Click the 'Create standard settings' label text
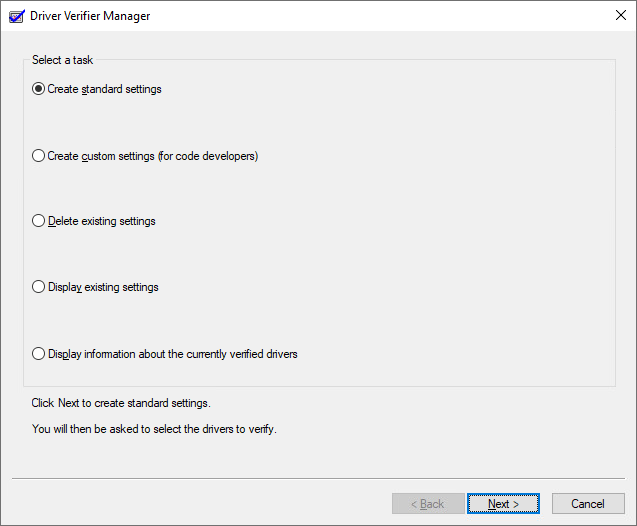This screenshot has height=526, width=637. click(x=104, y=89)
